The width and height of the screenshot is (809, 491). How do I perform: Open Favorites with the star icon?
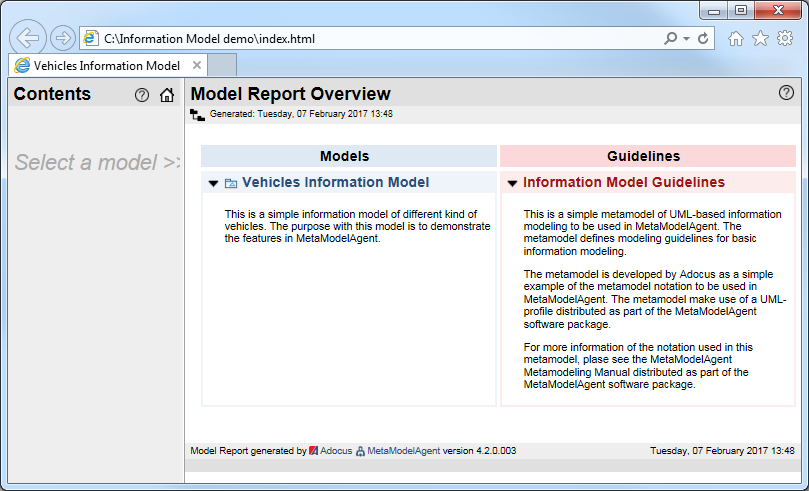coord(760,38)
